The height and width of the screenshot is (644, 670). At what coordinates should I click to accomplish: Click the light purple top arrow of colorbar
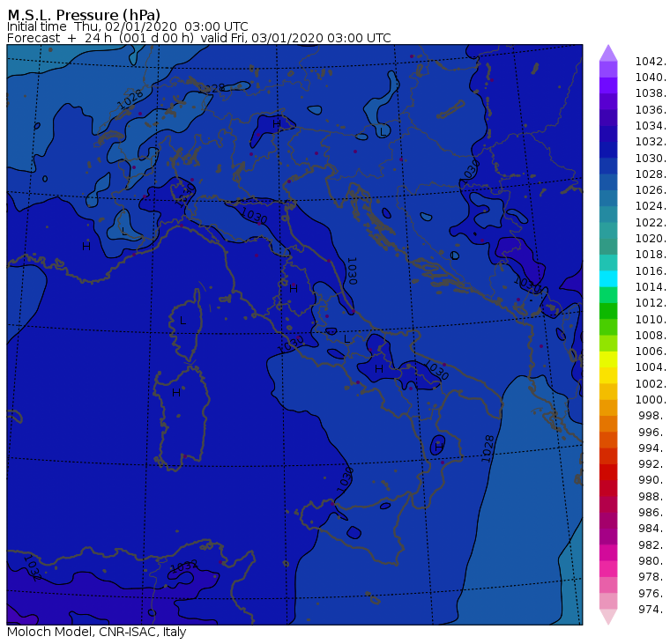point(608,54)
